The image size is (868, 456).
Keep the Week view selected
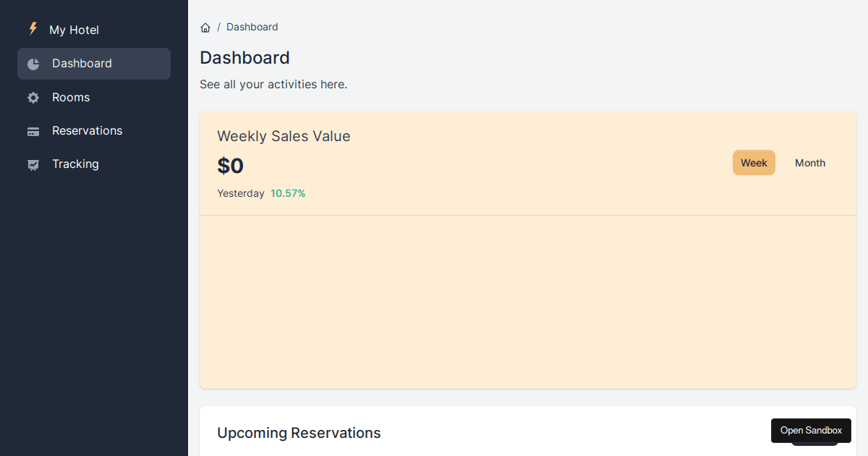[x=754, y=163]
